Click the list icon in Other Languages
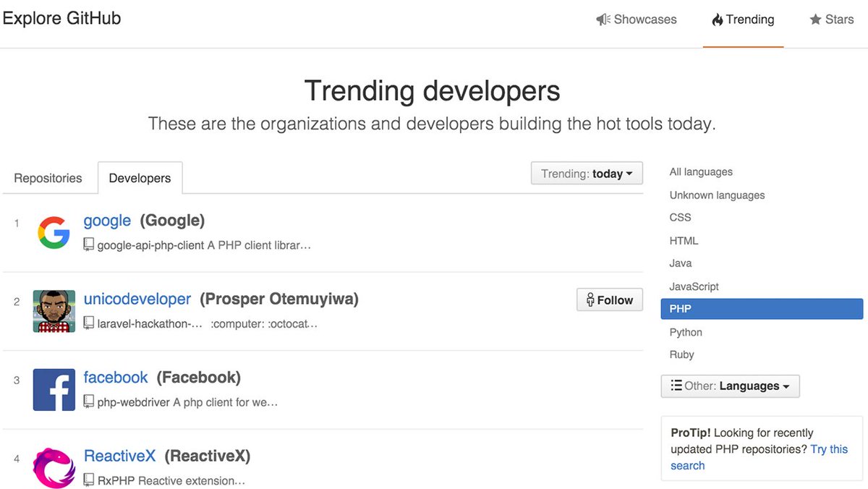The height and width of the screenshot is (489, 868). [676, 386]
